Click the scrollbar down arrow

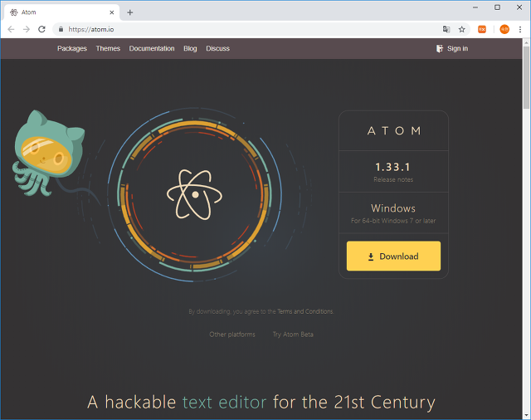[x=526, y=415]
